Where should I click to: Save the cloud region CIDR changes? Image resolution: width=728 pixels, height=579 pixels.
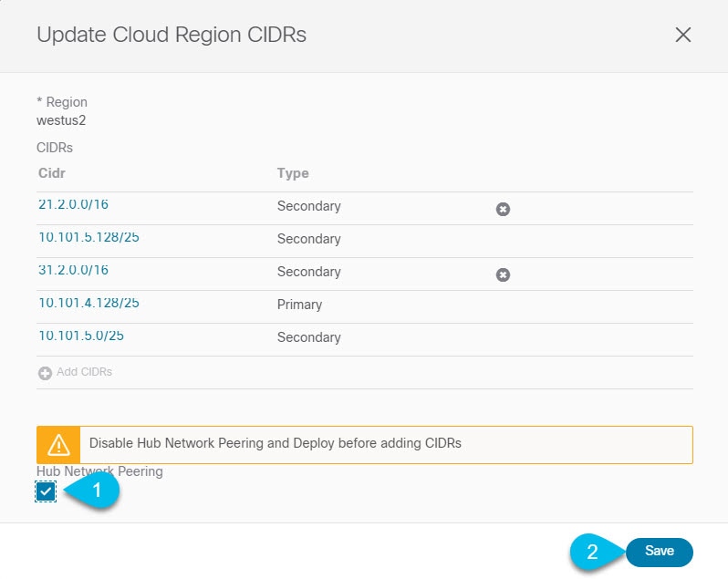point(660,551)
